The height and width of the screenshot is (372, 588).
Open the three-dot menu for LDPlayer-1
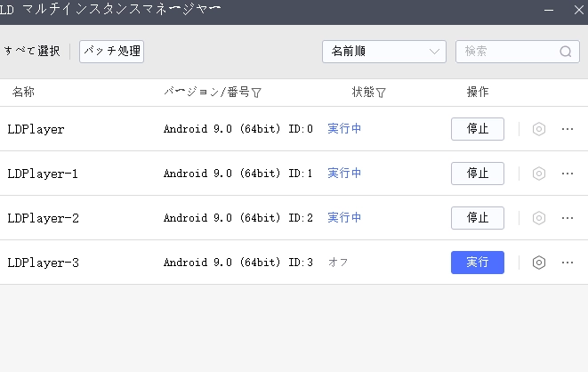pyautogui.click(x=568, y=174)
